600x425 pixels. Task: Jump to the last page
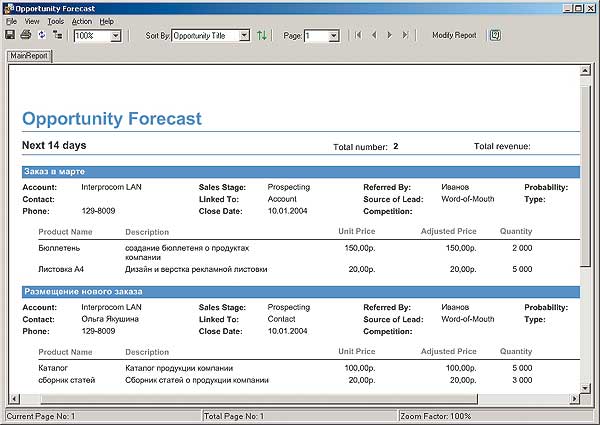405,35
